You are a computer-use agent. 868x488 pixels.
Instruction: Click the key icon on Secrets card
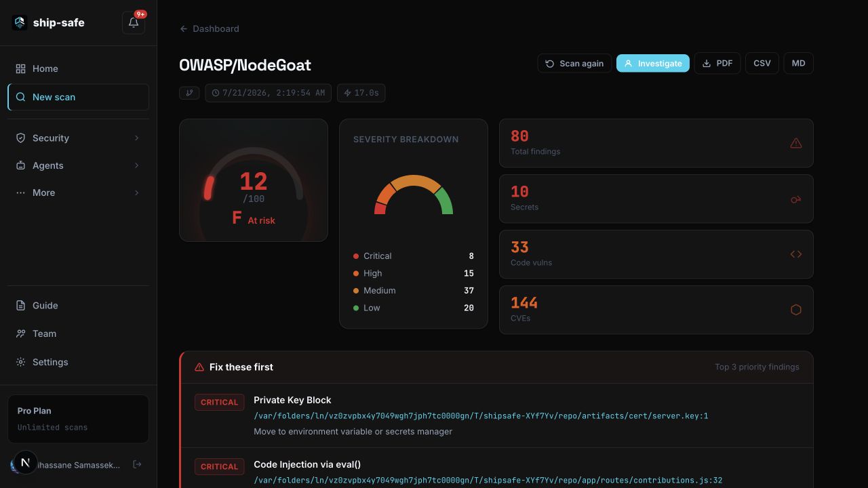coord(796,199)
